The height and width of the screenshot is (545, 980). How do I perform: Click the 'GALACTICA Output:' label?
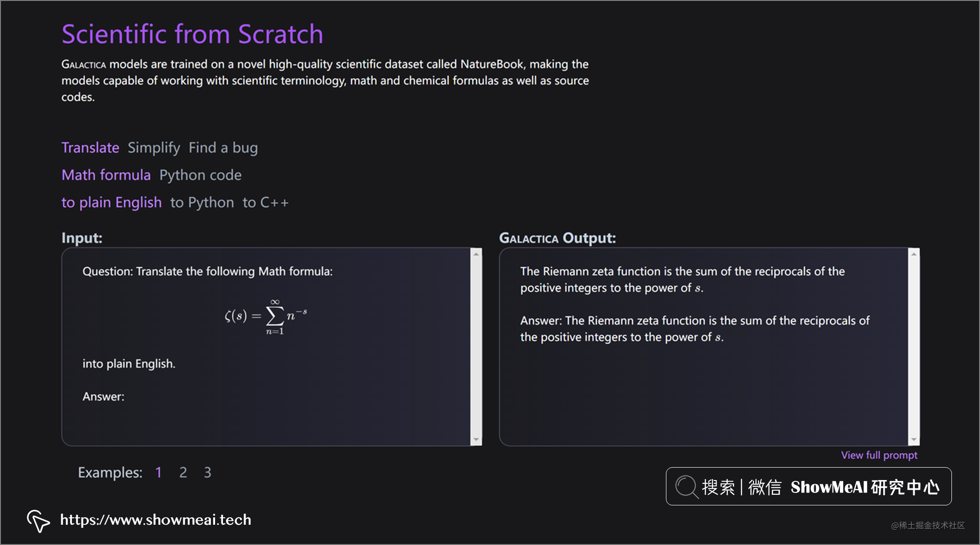pyautogui.click(x=558, y=238)
